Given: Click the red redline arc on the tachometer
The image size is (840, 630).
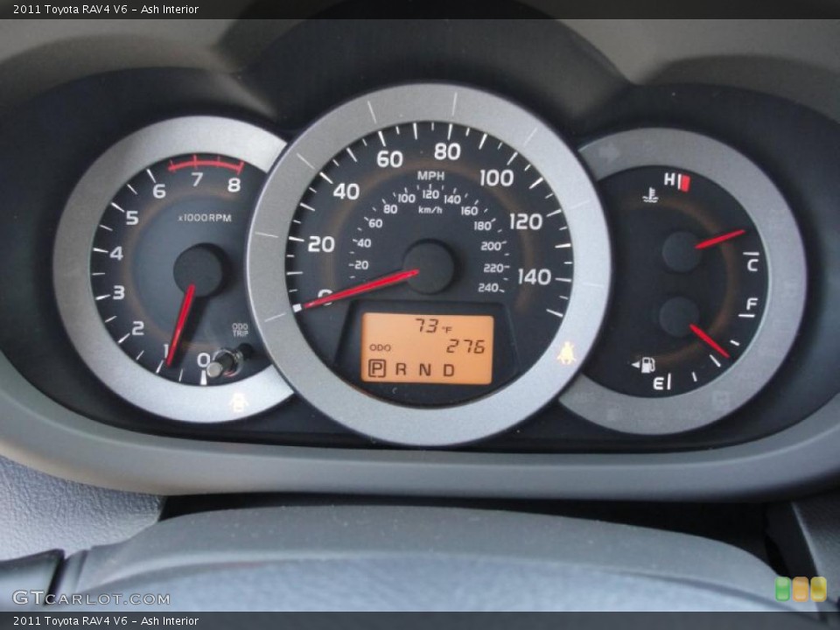Looking at the screenshot, I should tap(206, 164).
